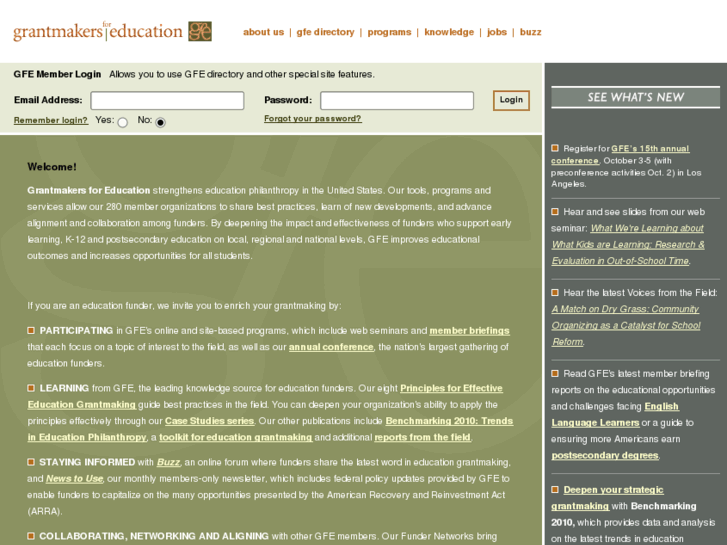Click Forgot your password? link
The width and height of the screenshot is (727, 545).
(x=312, y=119)
